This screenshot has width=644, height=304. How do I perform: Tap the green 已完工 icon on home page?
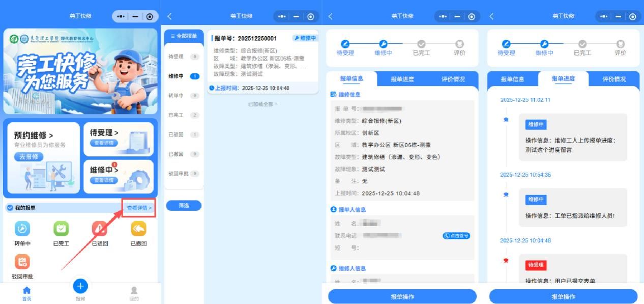coord(61,229)
